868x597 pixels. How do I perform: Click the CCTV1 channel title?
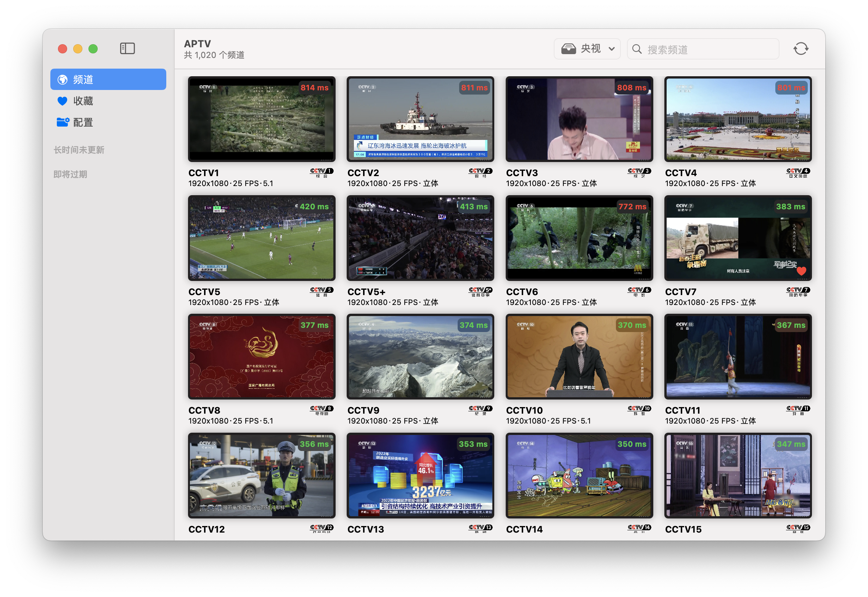click(204, 173)
